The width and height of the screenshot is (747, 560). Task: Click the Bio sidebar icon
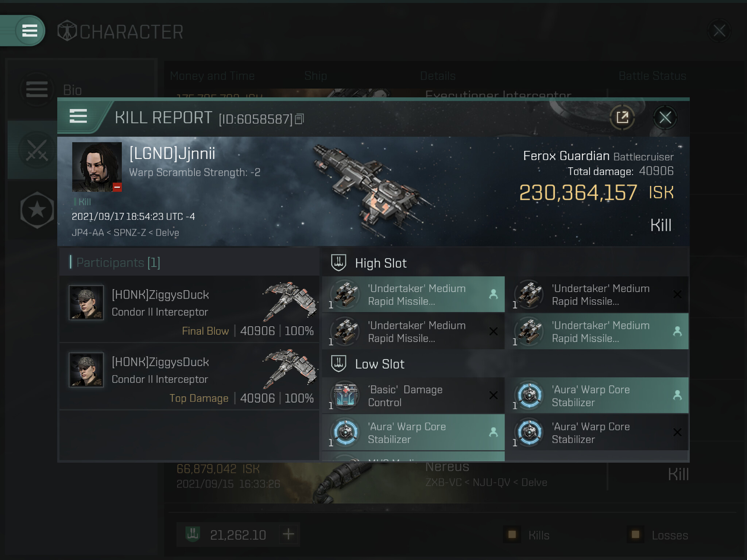coord(37,89)
